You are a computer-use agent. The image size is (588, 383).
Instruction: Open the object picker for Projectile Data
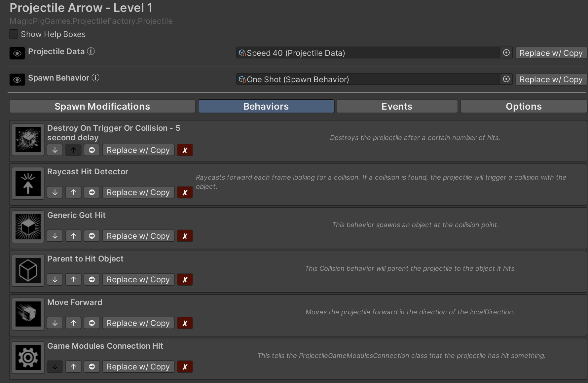[x=506, y=53]
